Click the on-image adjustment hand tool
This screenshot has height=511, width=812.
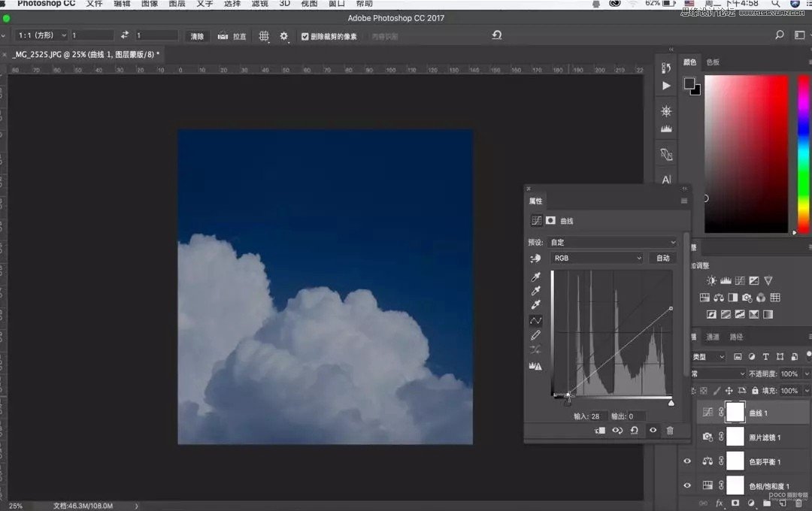coord(535,259)
